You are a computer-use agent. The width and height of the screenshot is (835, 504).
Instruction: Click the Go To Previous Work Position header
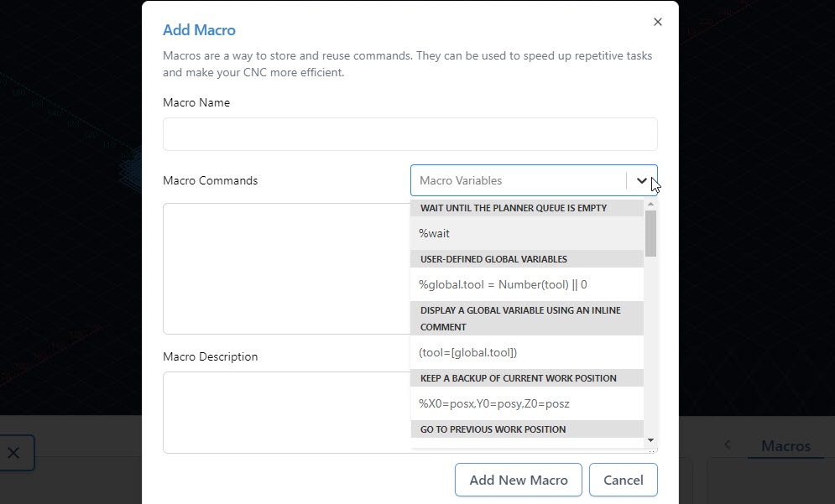coord(527,429)
